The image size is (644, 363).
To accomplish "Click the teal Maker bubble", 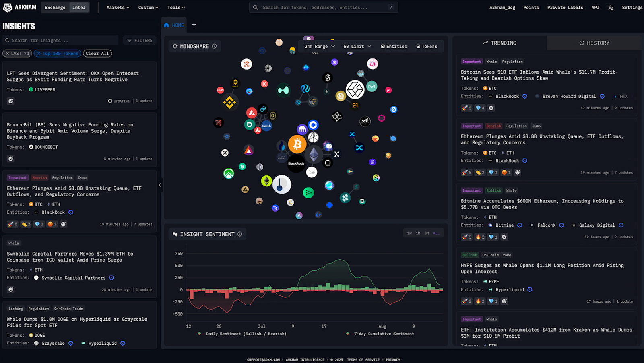I will [372, 86].
